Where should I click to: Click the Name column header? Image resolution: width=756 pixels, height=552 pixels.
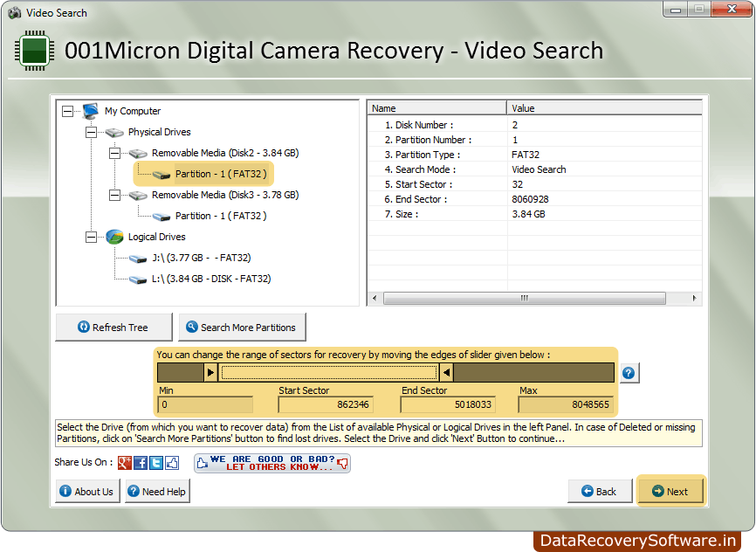point(436,108)
